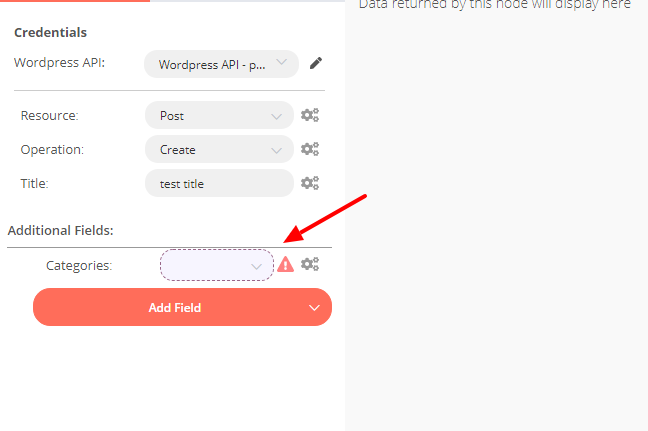Open the Categories field gear options
Screen dimensions: 648x431
(x=310, y=264)
